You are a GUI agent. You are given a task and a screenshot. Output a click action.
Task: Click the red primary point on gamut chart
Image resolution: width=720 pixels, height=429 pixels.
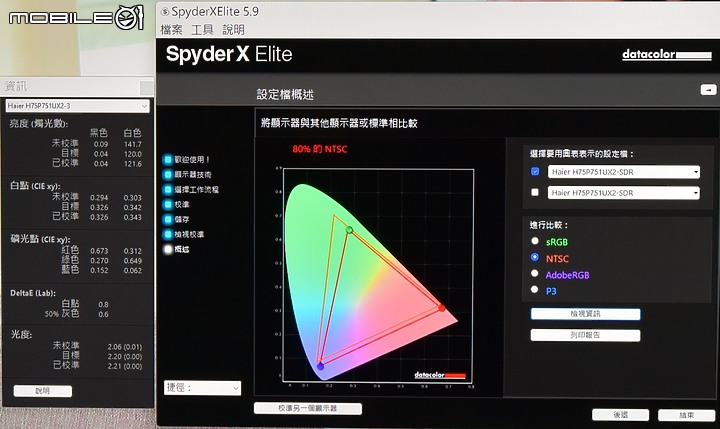442,308
